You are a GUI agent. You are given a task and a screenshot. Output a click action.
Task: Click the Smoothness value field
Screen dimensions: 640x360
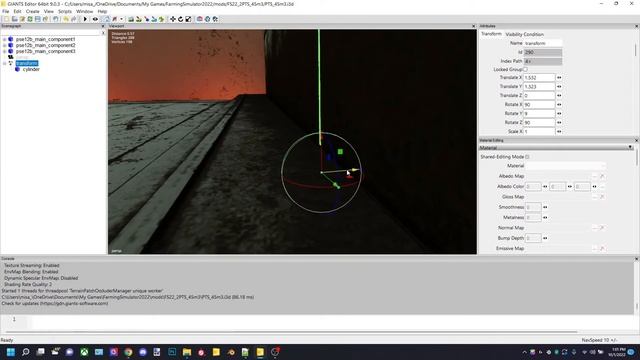533,207
